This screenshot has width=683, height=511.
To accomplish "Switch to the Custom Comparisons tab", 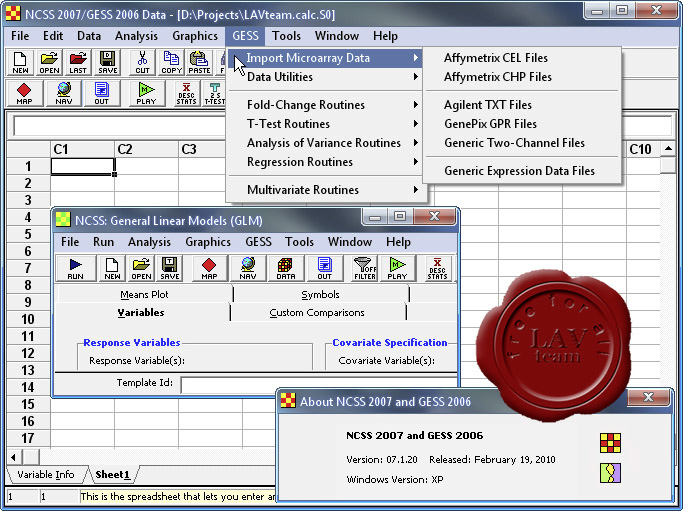I will [317, 313].
